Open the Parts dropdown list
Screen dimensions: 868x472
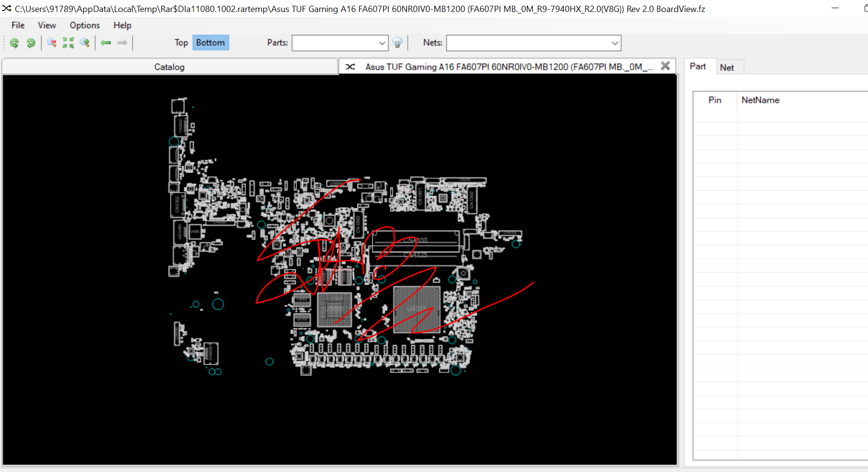(382, 43)
